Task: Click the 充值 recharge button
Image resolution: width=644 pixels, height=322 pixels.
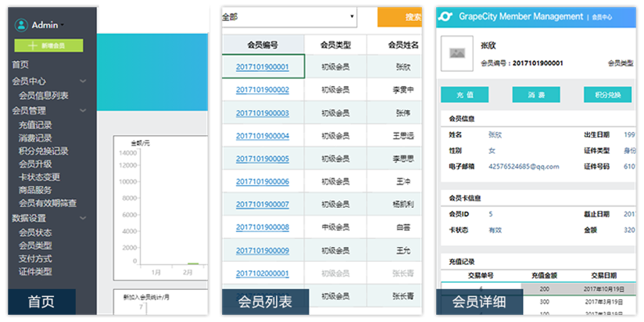Action: (x=464, y=95)
